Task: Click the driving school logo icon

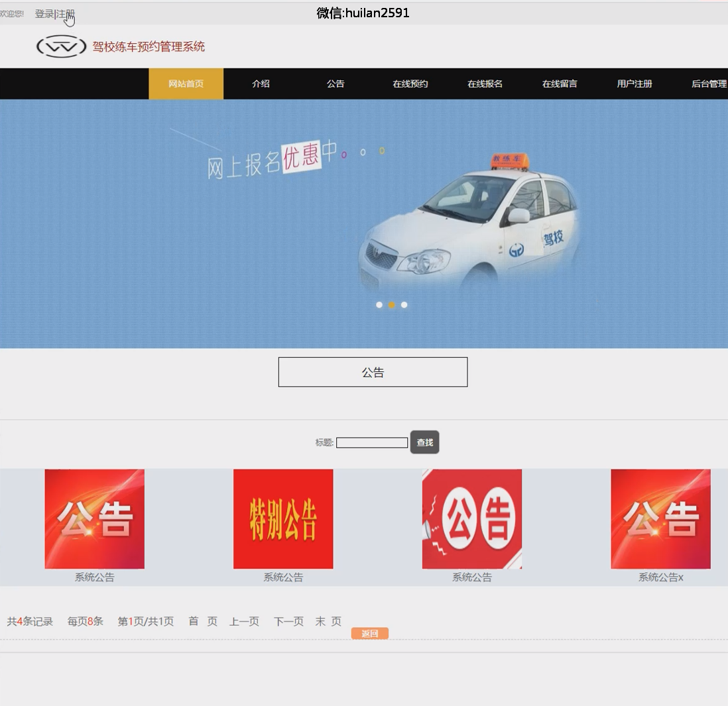Action: tap(61, 46)
